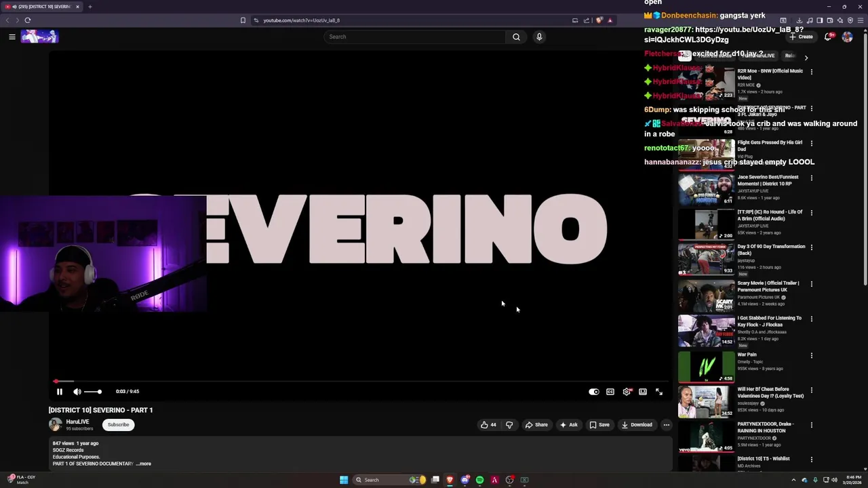Image resolution: width=868 pixels, height=488 pixels.
Task: Open Will Her Bf Cheat video title
Action: coord(770,392)
